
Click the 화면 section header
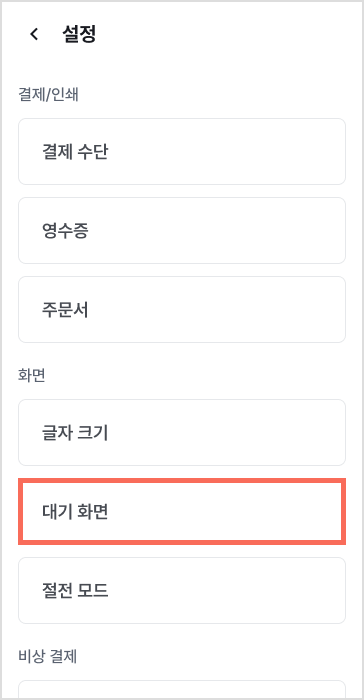pos(32,375)
